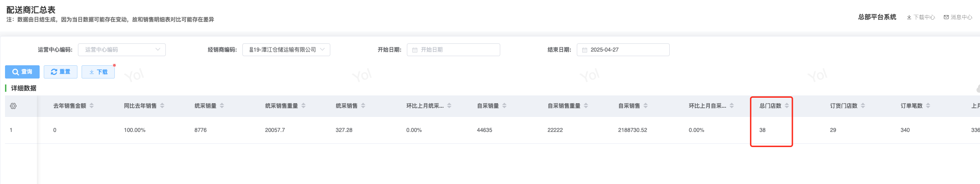980x184 pixels.
Task: Click the table column settings gear icon
Action: (x=13, y=106)
